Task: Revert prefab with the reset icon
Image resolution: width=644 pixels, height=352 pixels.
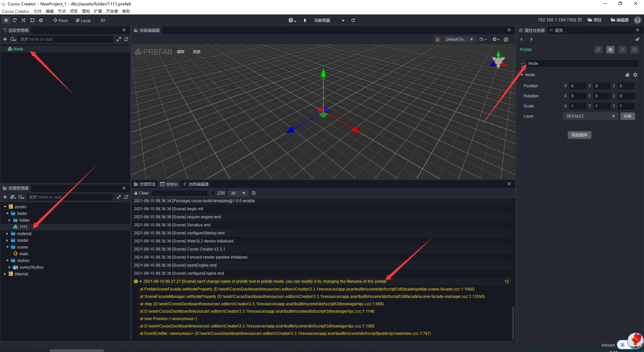Action: (623, 50)
